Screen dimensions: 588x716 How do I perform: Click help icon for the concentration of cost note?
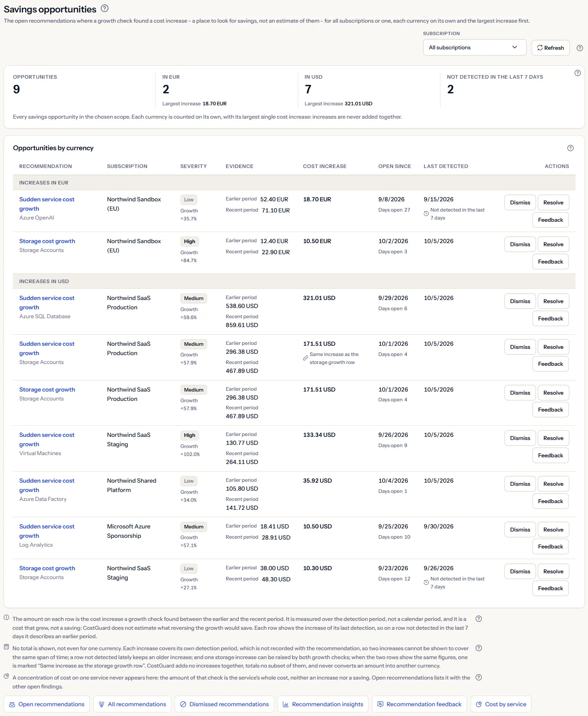point(479,677)
